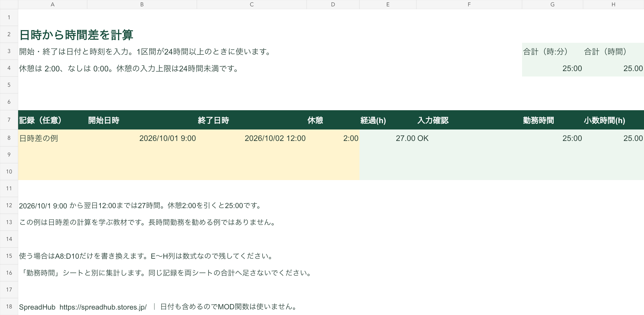Click the explanation starting 2026/10/1 9:00 から
Viewport: 644px width, 315px height.
[x=141, y=205]
